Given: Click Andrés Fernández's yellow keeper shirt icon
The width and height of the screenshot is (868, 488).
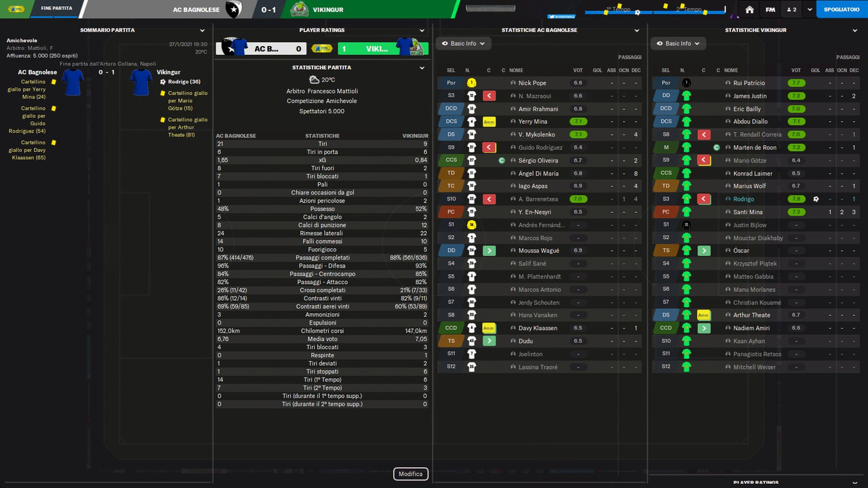Looking at the screenshot, I should [x=471, y=225].
